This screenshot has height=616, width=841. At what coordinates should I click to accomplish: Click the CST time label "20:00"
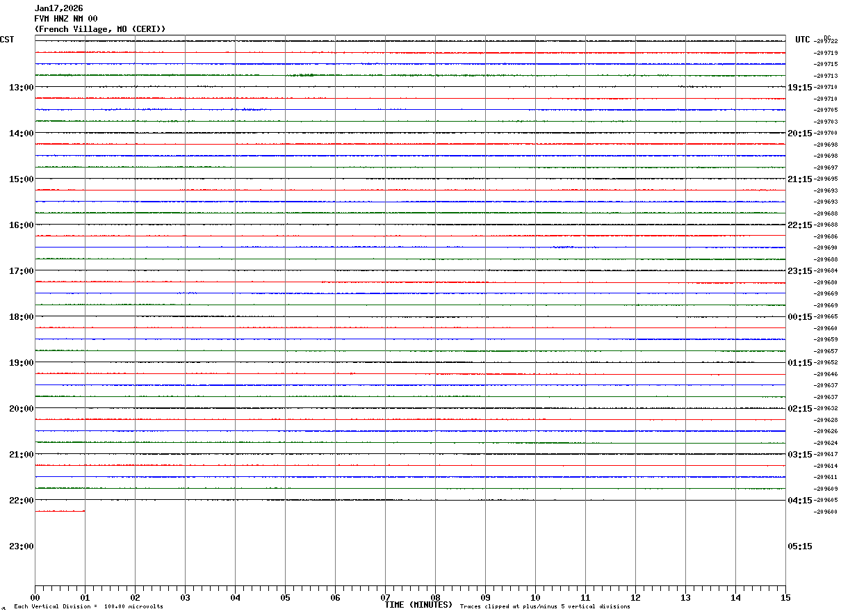pos(21,408)
